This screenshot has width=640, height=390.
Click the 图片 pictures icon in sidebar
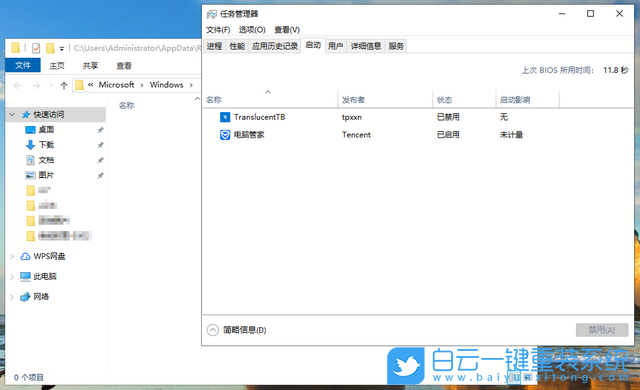tap(30, 175)
